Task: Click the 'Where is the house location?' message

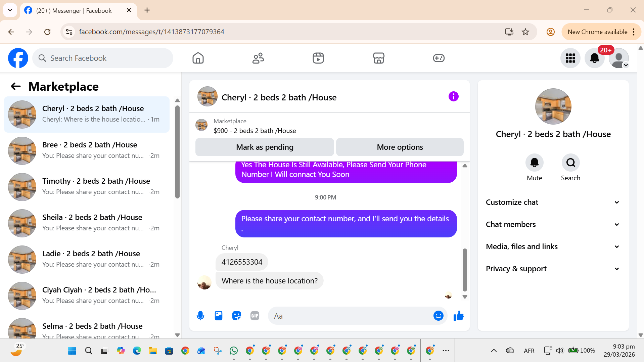Action: click(269, 281)
